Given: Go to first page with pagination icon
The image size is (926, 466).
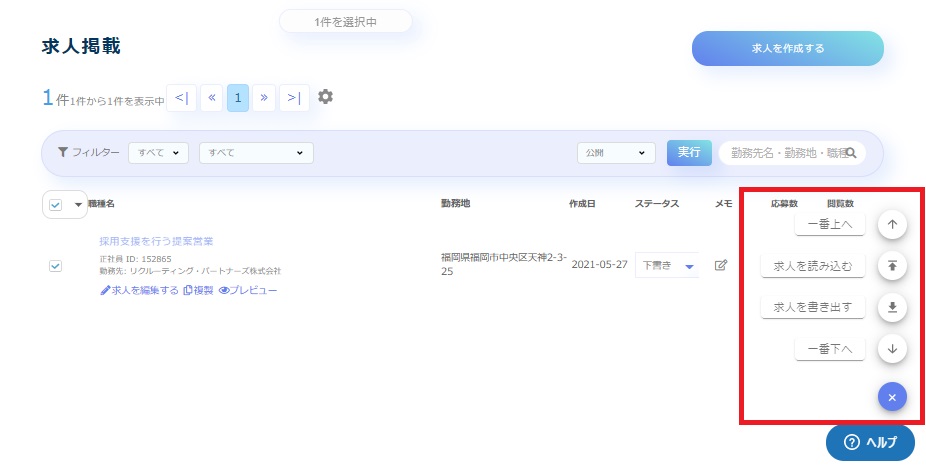Looking at the screenshot, I should (x=181, y=97).
